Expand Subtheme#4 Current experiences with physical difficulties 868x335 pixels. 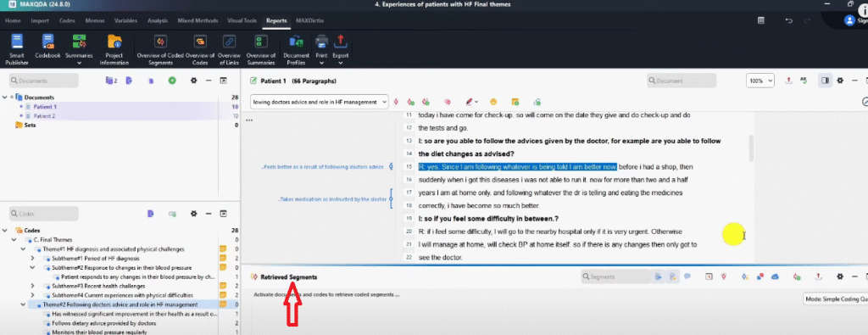33,295
